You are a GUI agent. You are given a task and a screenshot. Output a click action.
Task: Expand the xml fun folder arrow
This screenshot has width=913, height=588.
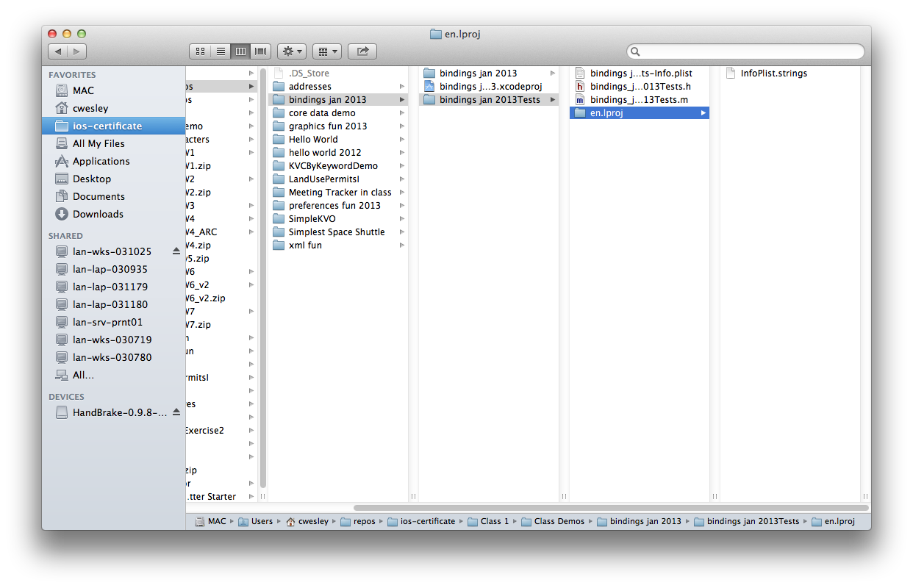point(402,245)
